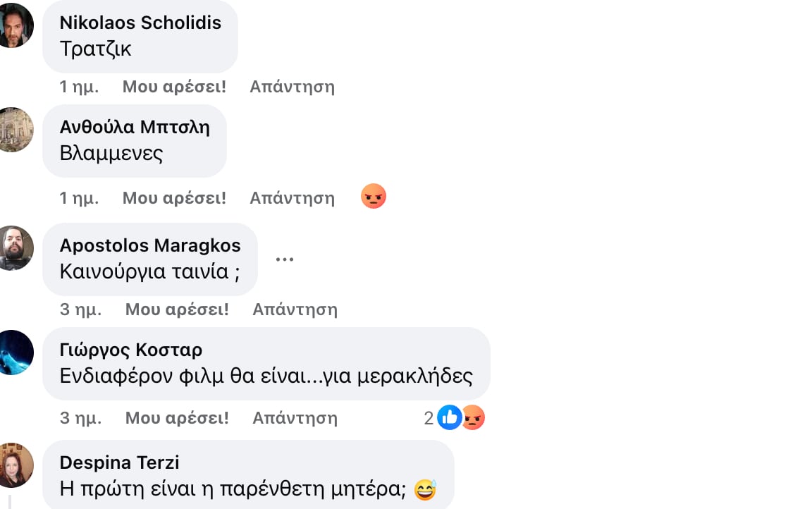Click the angry reaction under Γιώργος Κοσταρ's comment
This screenshot has width=812, height=509.
474,418
